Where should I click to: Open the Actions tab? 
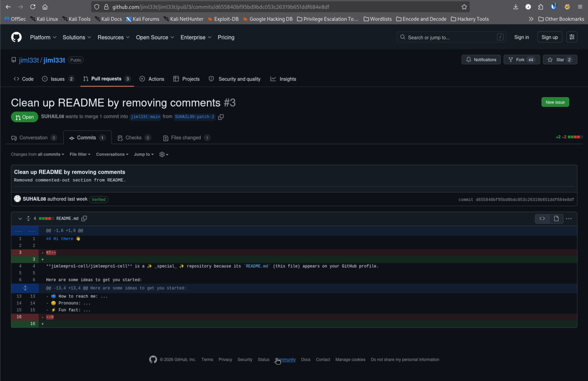click(x=152, y=79)
